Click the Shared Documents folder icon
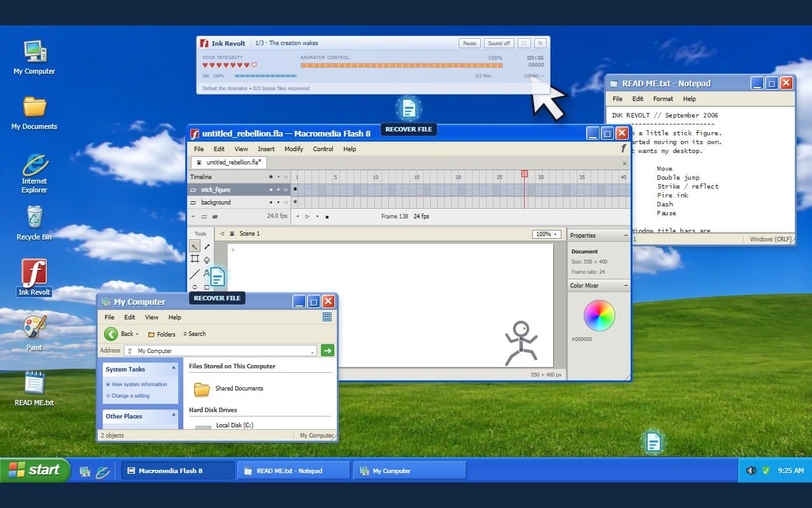Image resolution: width=812 pixels, height=508 pixels. click(202, 389)
